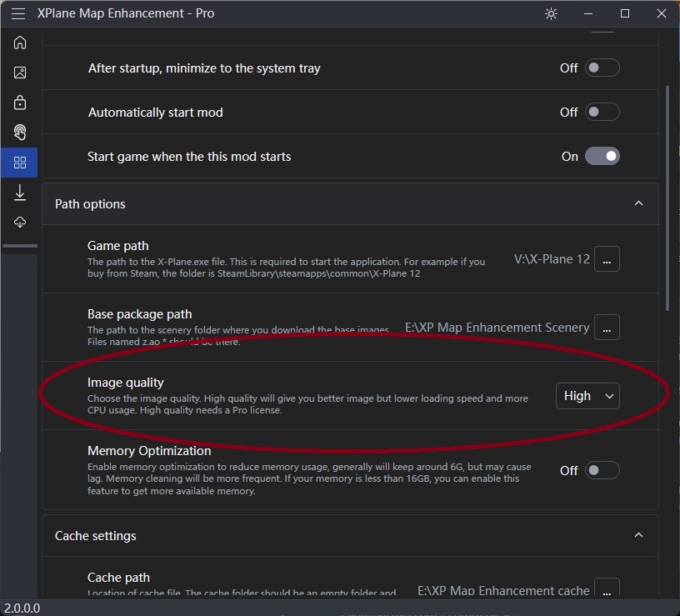The height and width of the screenshot is (616, 680).
Task: Click the Memory Optimization title
Action: 149,451
